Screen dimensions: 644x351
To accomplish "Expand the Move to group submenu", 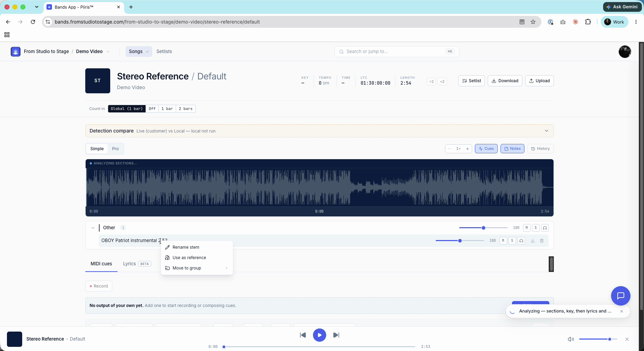I will 197,268.
